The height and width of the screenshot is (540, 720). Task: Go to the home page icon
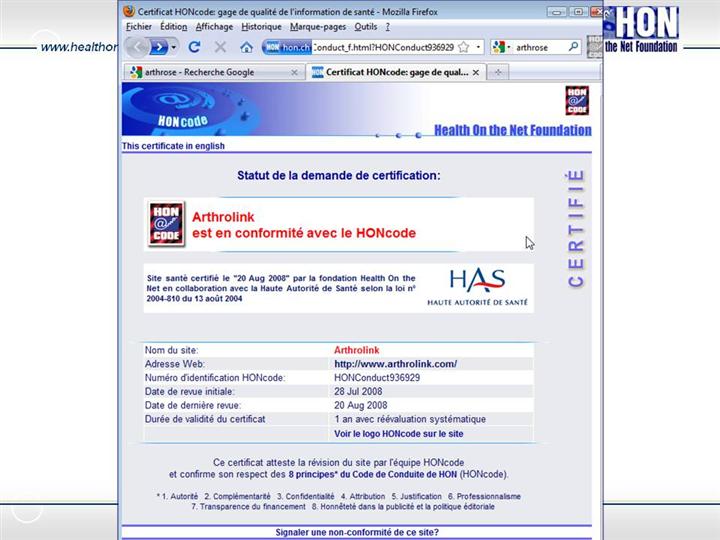(246, 47)
